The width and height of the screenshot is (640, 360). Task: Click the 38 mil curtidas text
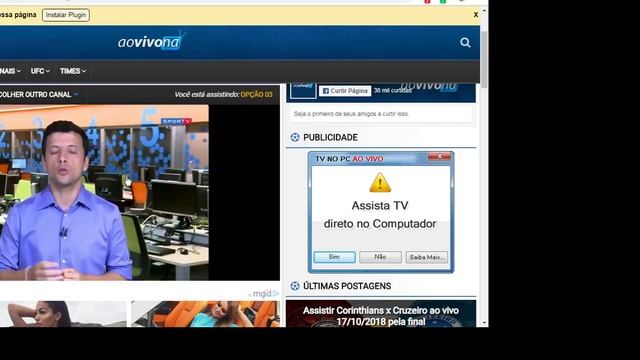(x=393, y=90)
